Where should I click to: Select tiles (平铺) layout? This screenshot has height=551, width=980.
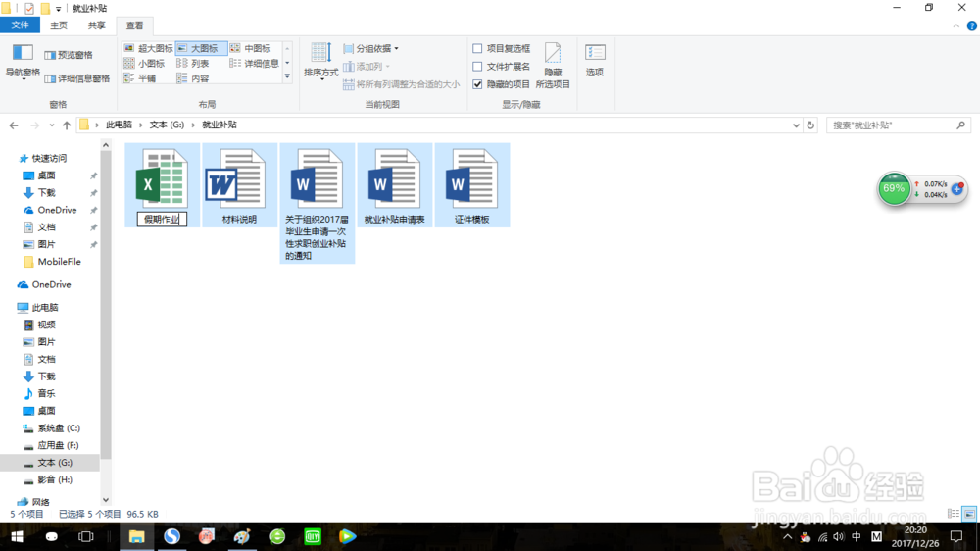(140, 78)
